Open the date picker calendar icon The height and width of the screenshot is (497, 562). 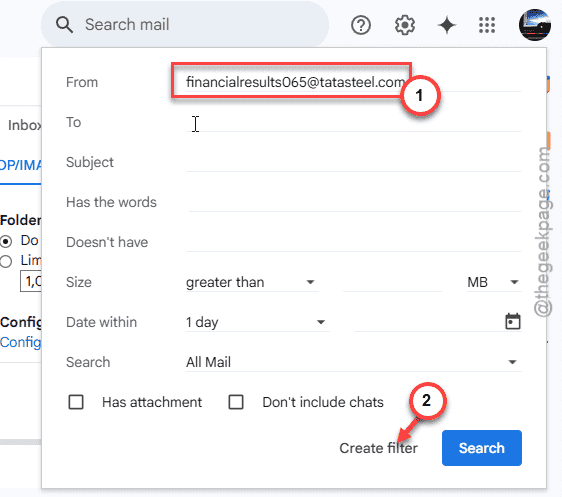click(513, 321)
